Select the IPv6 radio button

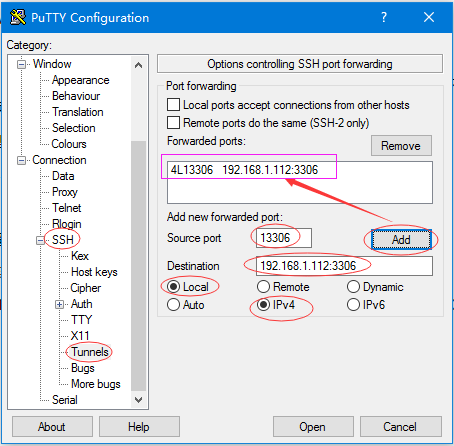pyautogui.click(x=353, y=305)
